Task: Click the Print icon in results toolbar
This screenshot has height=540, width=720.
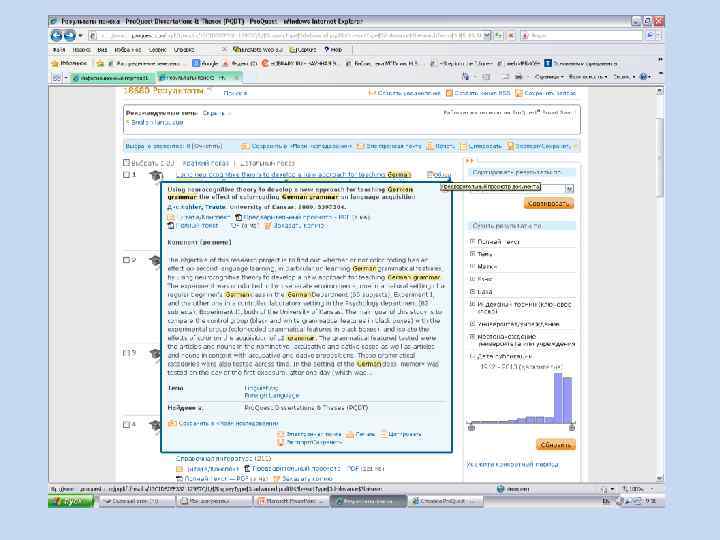Action: tap(430, 146)
